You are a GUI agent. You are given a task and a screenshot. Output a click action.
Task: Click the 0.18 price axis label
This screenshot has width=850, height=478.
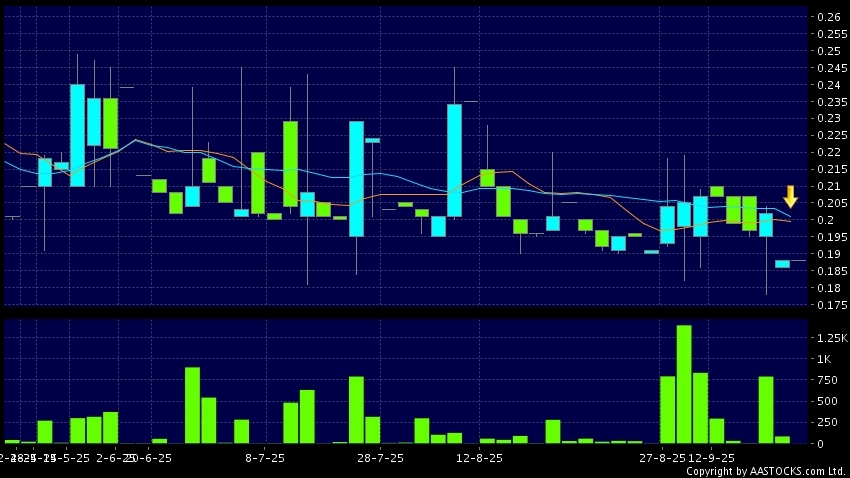coord(829,288)
